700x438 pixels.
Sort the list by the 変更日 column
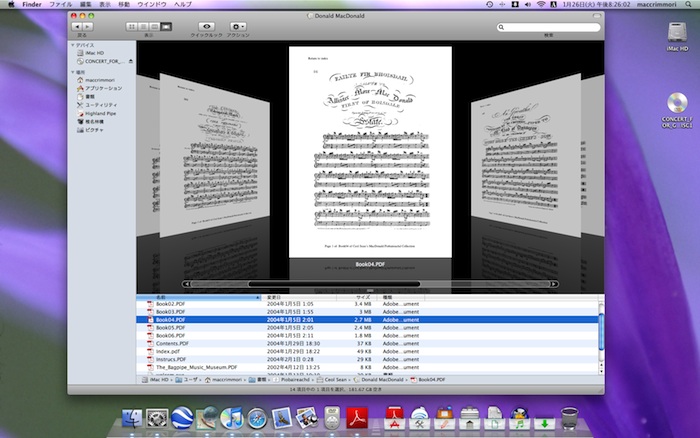click(275, 297)
